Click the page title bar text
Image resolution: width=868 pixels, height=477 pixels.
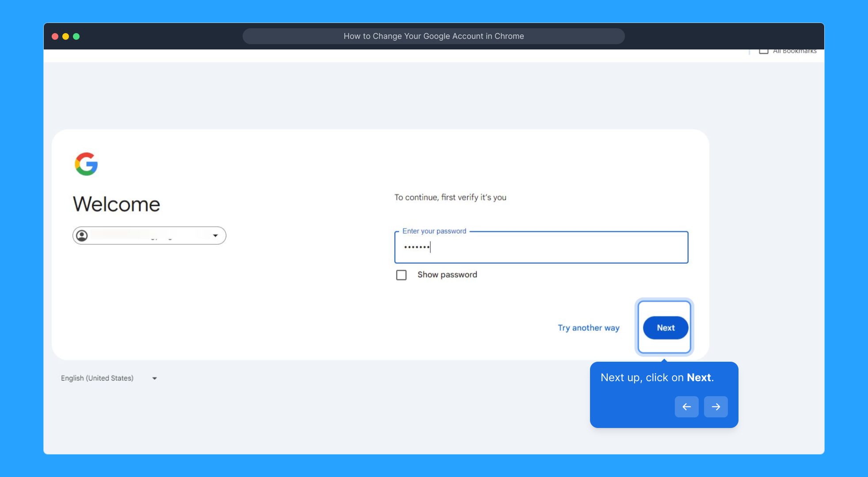(434, 36)
